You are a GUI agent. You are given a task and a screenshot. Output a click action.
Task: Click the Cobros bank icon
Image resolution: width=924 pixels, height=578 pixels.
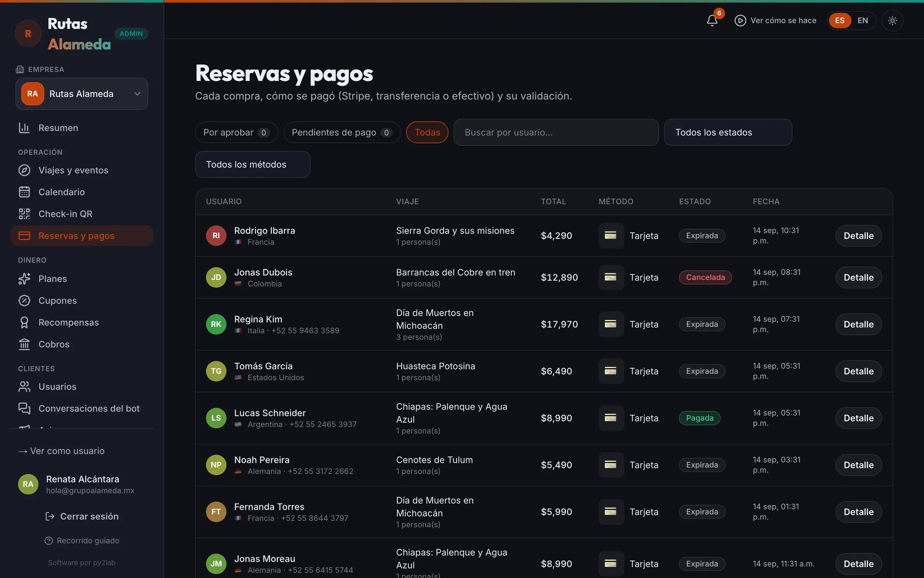[x=24, y=344]
